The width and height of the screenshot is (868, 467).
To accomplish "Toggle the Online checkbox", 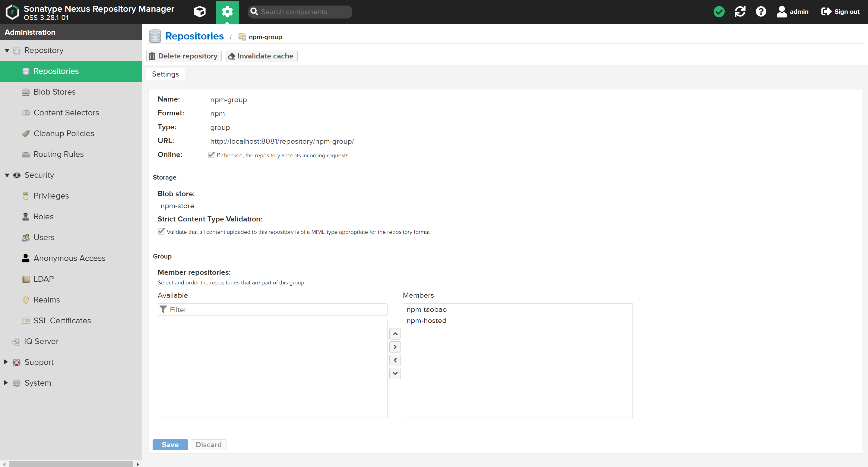I will pos(211,155).
